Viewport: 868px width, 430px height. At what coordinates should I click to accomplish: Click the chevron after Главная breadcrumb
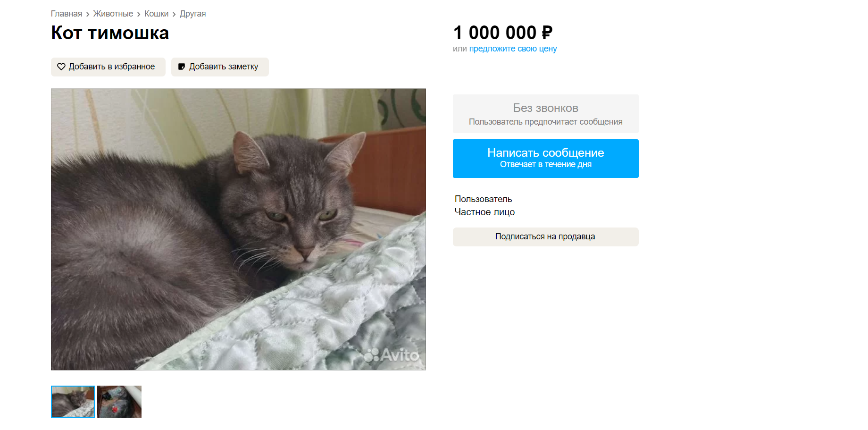[88, 15]
